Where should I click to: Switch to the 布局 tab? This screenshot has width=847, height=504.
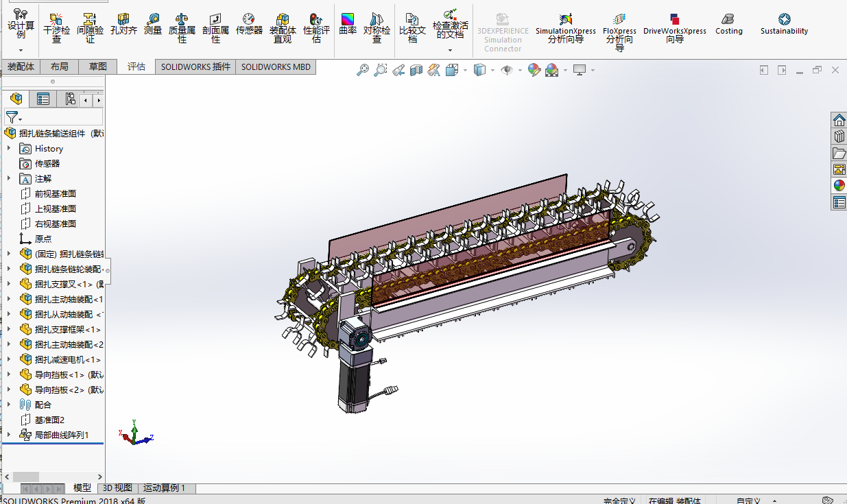click(x=59, y=67)
